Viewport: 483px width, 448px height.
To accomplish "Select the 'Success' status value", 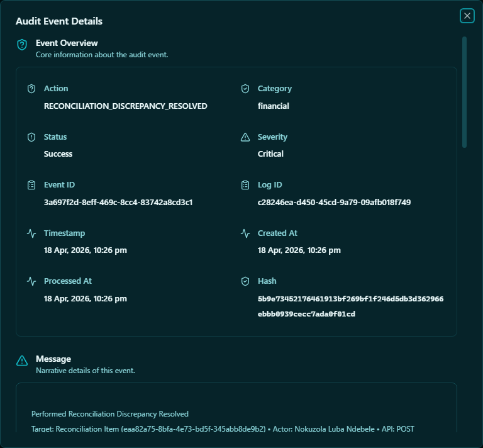I will (58, 154).
